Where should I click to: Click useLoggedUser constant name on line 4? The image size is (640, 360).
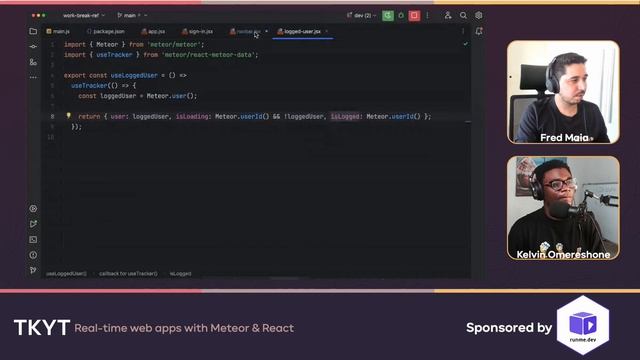[134, 76]
